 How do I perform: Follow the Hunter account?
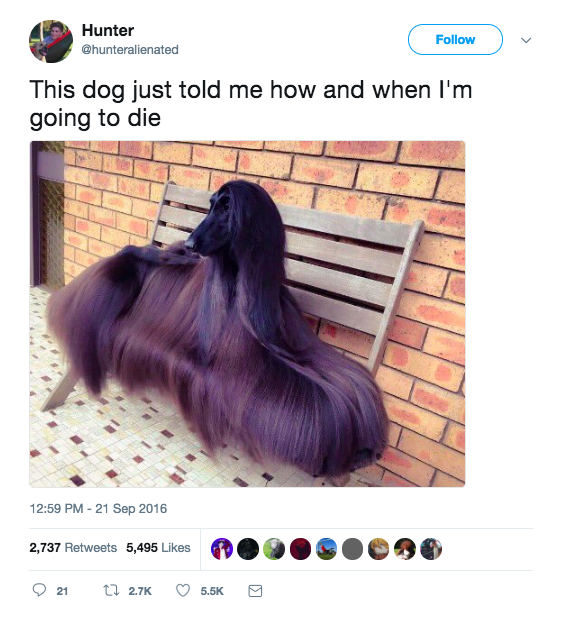point(455,39)
